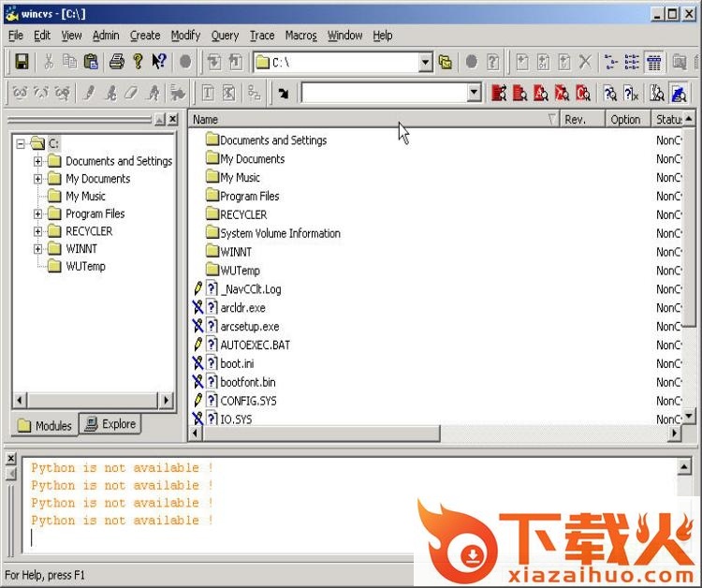Sort by the Name column header
This screenshot has width=702, height=588.
(373, 120)
